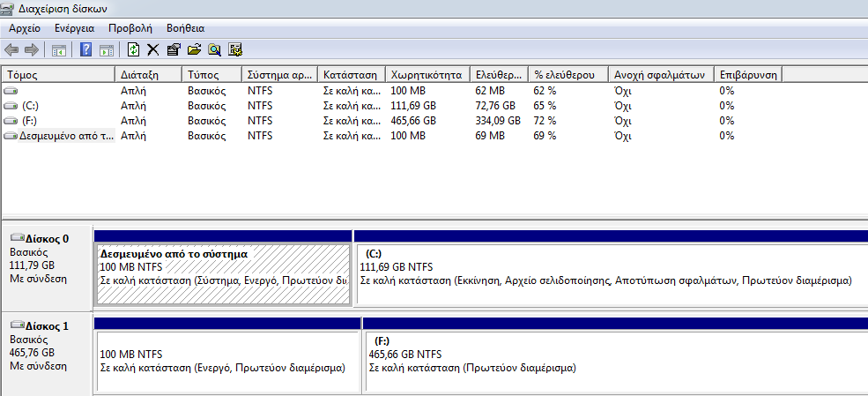The width and height of the screenshot is (868, 396).
Task: Toggle the action pane icon
Action: (107, 50)
